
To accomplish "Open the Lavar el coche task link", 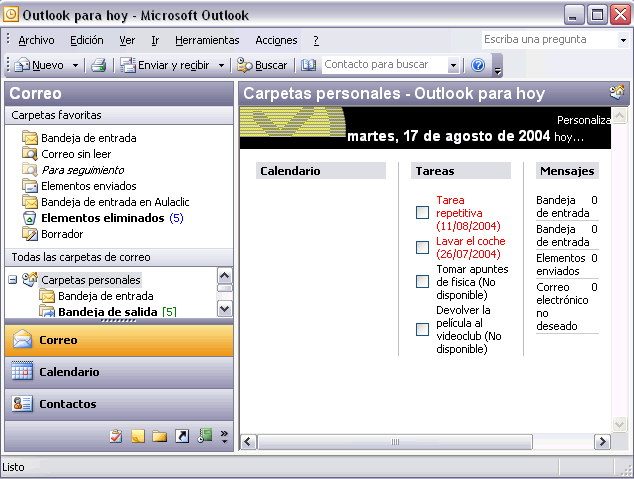I will pyautogui.click(x=471, y=247).
